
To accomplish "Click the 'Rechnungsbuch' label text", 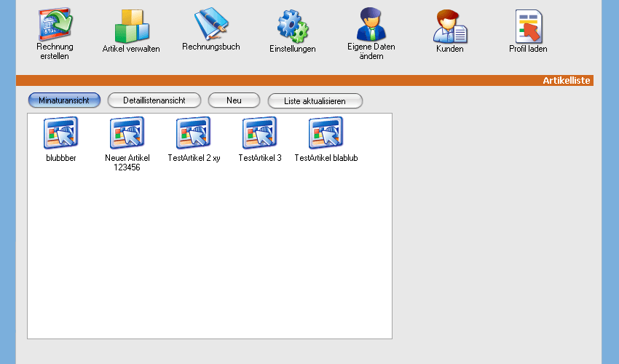I will click(210, 47).
